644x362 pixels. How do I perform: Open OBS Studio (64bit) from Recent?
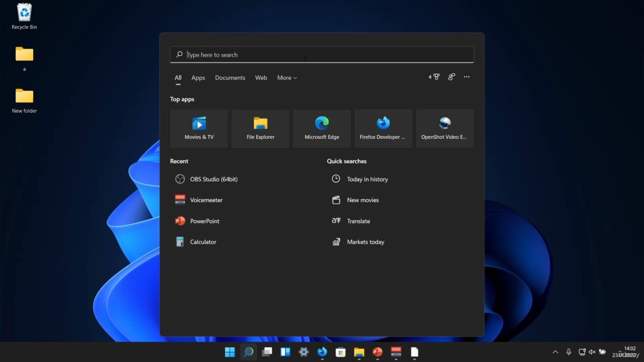(x=213, y=179)
